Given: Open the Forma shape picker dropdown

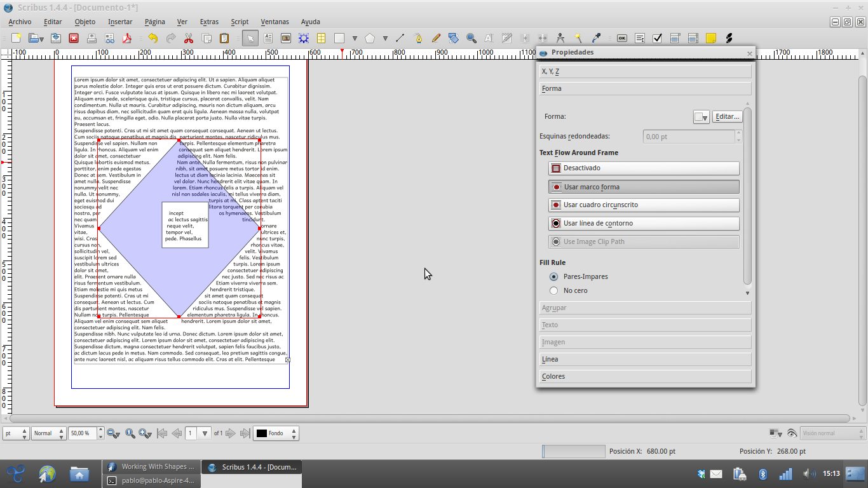Looking at the screenshot, I should tap(701, 117).
